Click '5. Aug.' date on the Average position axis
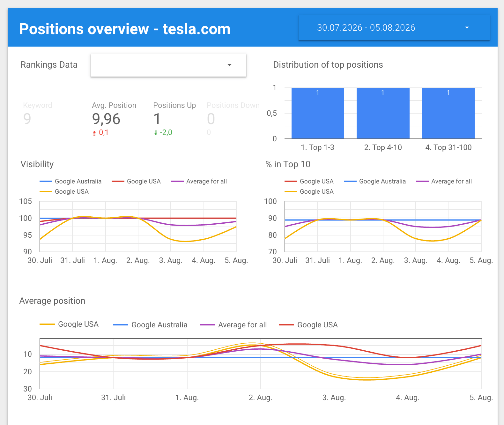Image resolution: width=504 pixels, height=425 pixels. point(481,398)
